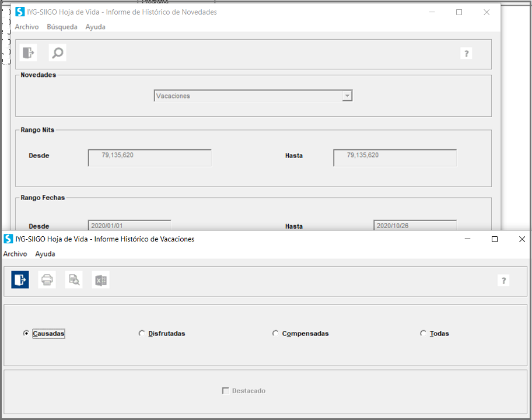Select the Disfrutadas radio option

(142, 333)
